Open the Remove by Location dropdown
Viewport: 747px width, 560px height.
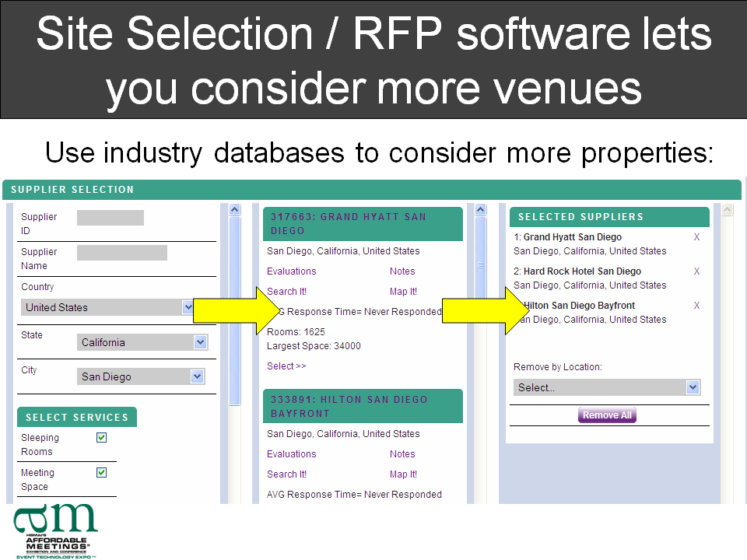607,387
